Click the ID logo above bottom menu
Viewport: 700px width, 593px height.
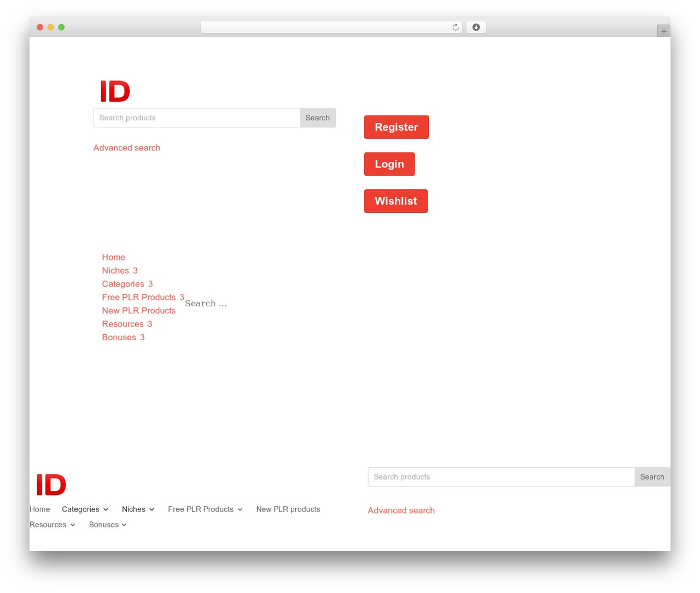[51, 485]
